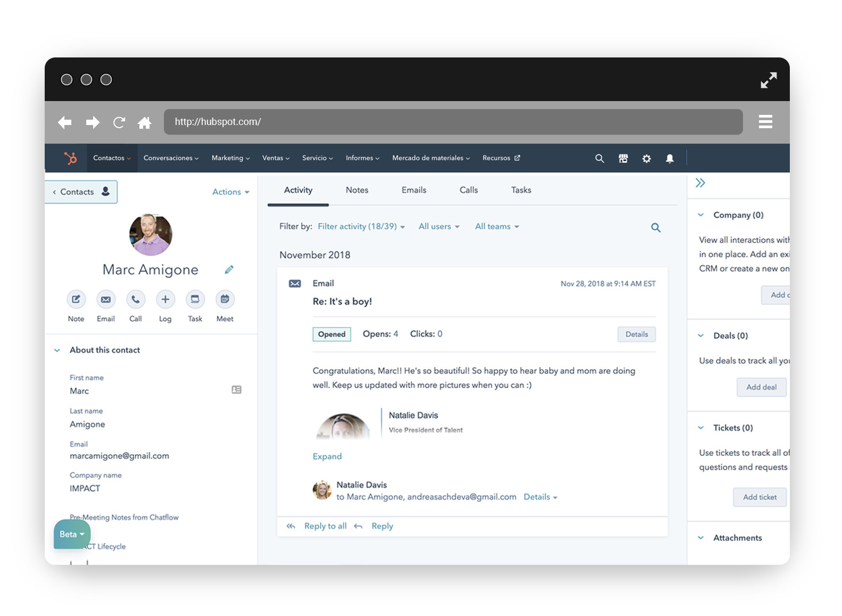Click the Reply arrow icon
842x616 pixels.
pos(358,526)
